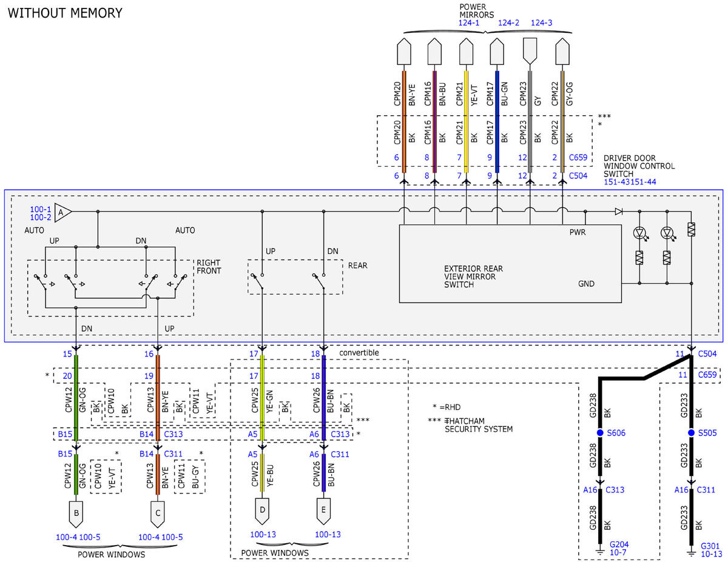Click the GND terminal label
728x562 pixels.
tap(587, 284)
